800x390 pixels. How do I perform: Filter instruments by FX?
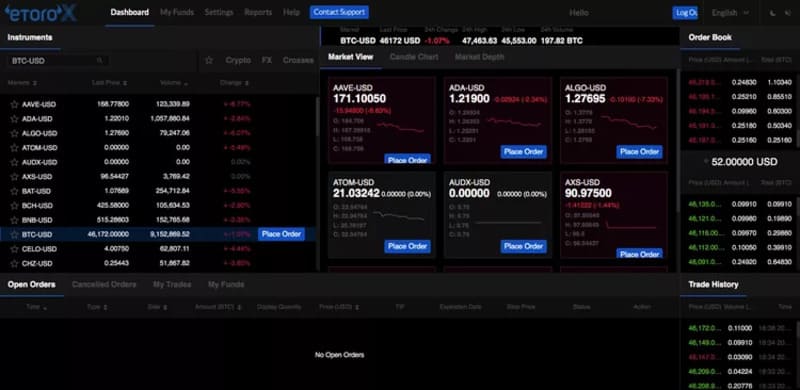(x=267, y=60)
